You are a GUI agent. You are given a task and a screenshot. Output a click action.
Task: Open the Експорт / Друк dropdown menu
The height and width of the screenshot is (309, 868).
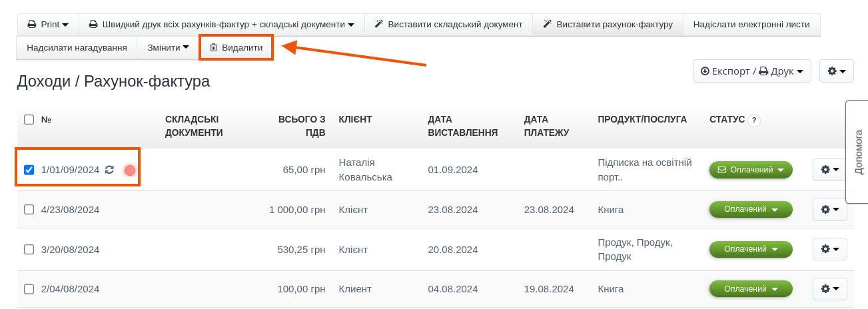point(751,71)
